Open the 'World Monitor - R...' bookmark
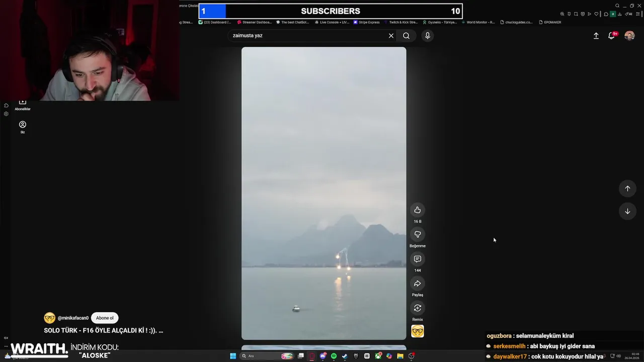644x362 pixels. (478, 22)
